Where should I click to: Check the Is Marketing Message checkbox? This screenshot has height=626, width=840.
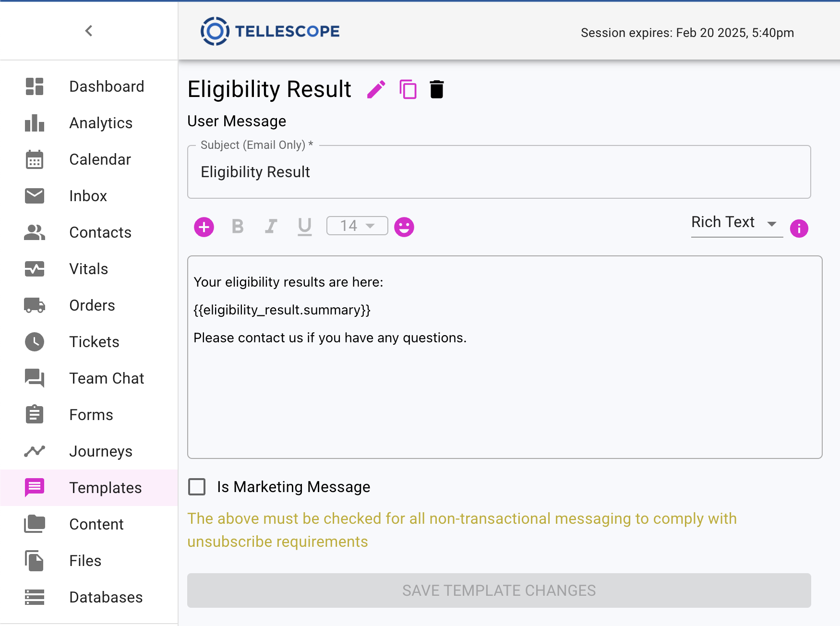(x=197, y=487)
